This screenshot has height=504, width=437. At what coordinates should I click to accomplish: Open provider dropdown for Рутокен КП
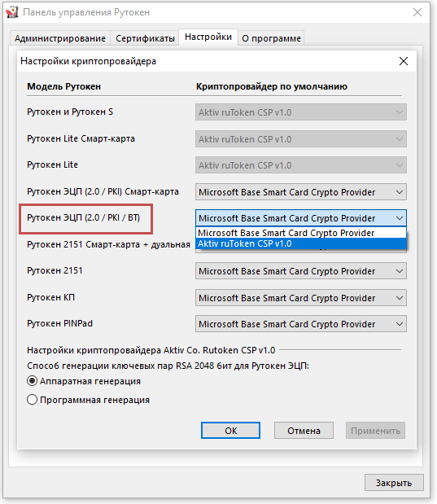coord(301,298)
